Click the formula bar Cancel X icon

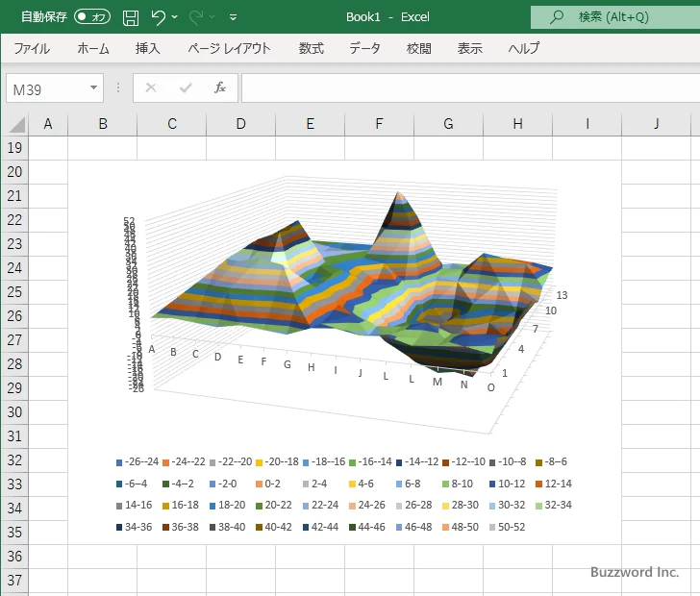tap(151, 87)
